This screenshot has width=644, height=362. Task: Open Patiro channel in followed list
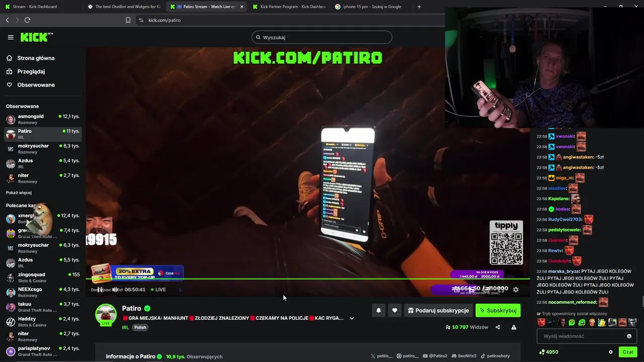[43, 134]
